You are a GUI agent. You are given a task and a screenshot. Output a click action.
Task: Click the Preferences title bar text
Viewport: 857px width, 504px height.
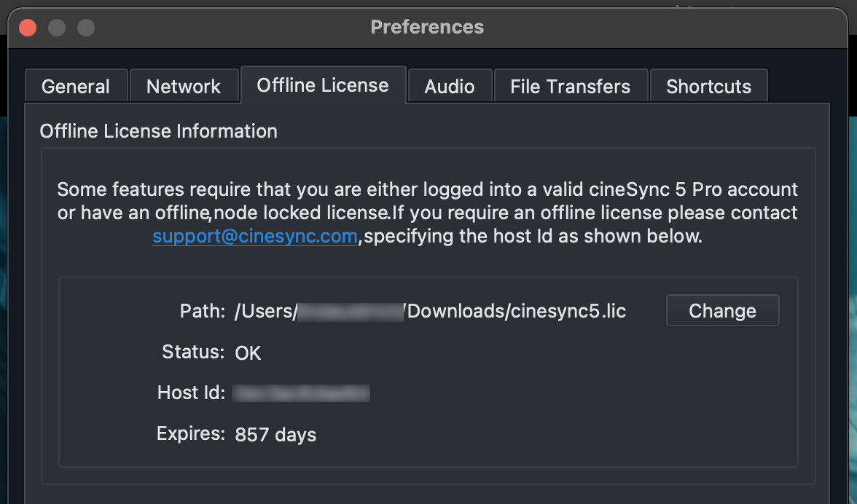(427, 27)
